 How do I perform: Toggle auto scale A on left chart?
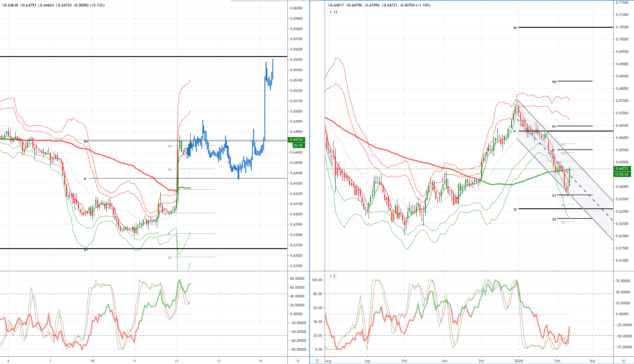tap(298, 361)
